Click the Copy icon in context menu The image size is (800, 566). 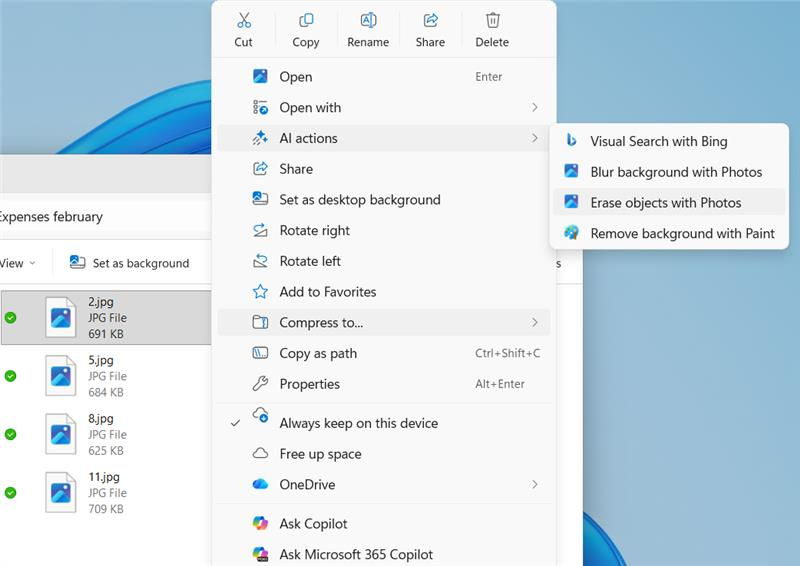(306, 20)
